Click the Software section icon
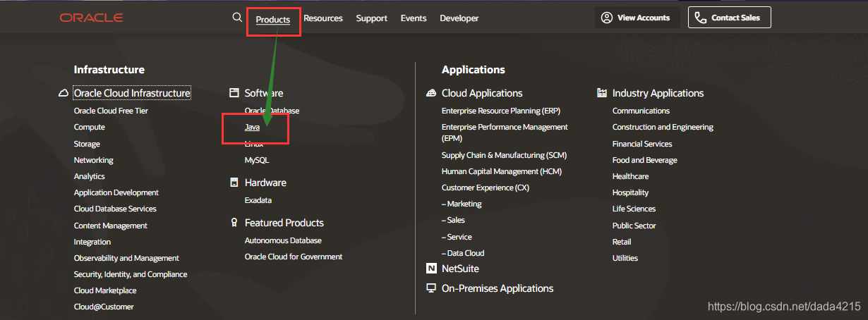This screenshot has width=868, height=320. click(234, 93)
